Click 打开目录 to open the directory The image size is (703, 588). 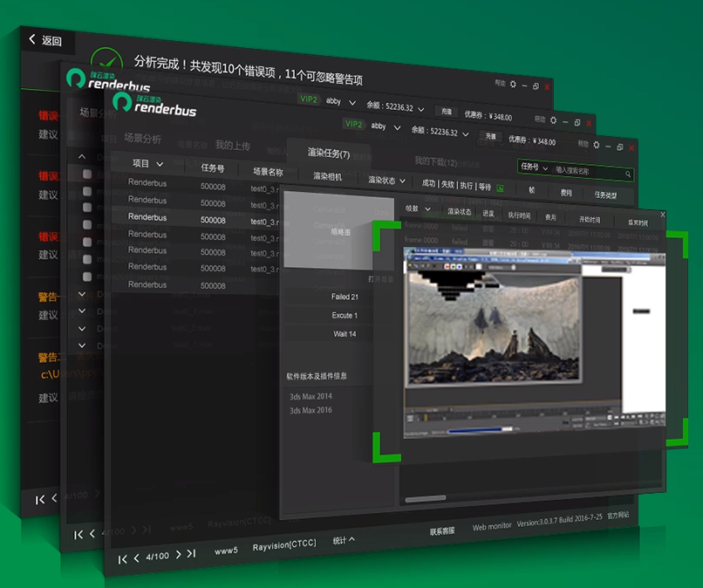pos(380,279)
